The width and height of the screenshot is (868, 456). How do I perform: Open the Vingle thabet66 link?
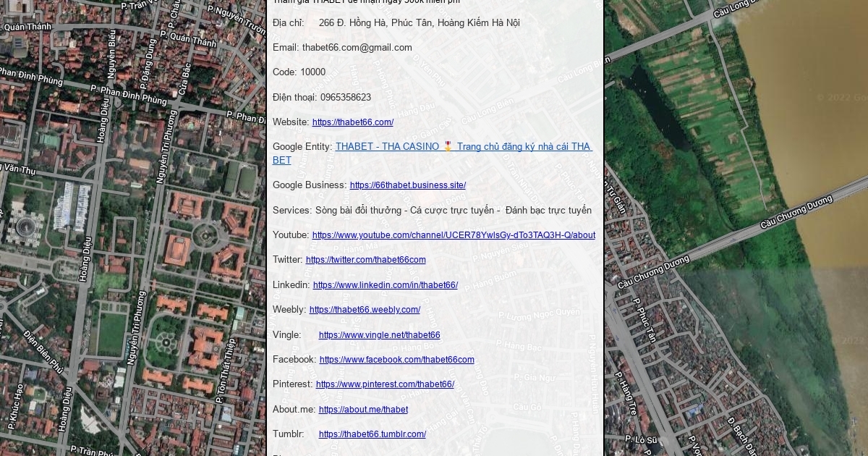(x=379, y=335)
